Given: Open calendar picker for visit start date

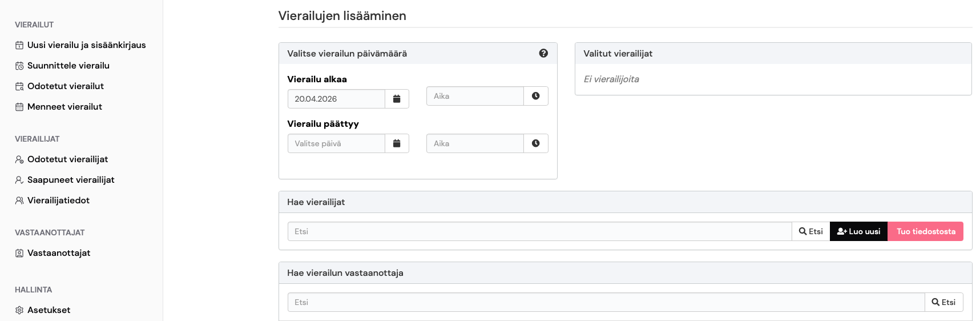Looking at the screenshot, I should (x=397, y=99).
